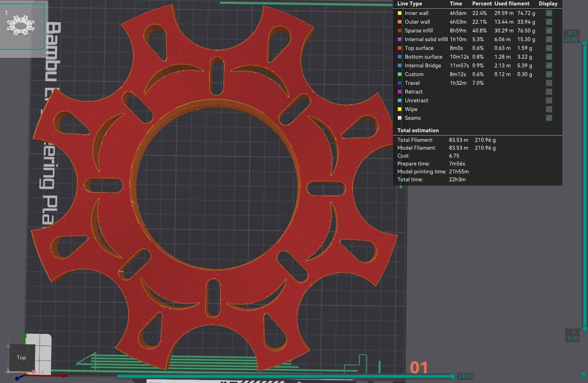The image size is (588, 383).
Task: Click the Travel label in legend
Action: point(412,83)
